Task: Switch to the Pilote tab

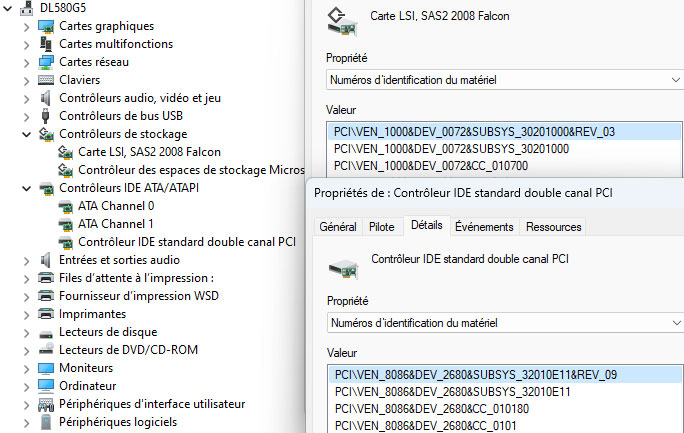Action: coord(382,227)
